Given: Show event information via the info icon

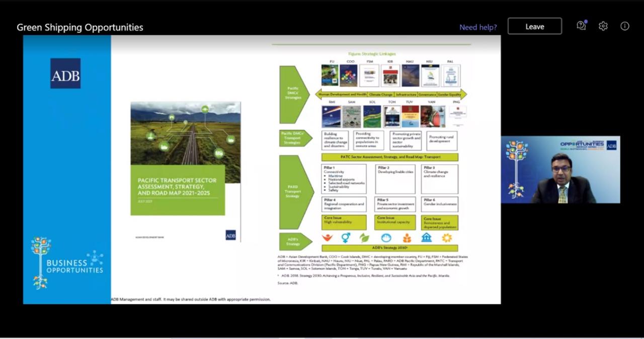Looking at the screenshot, I should click(625, 26).
